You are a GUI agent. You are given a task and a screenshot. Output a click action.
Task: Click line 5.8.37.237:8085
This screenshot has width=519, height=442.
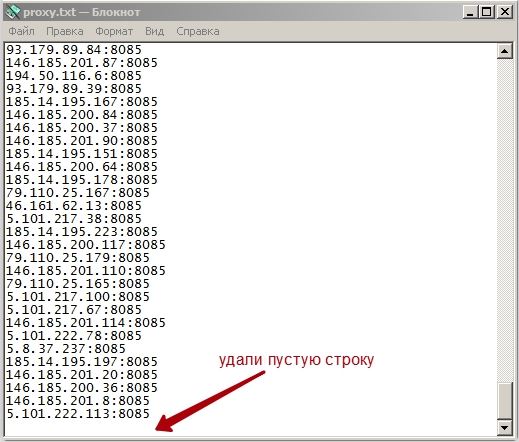tap(66, 349)
